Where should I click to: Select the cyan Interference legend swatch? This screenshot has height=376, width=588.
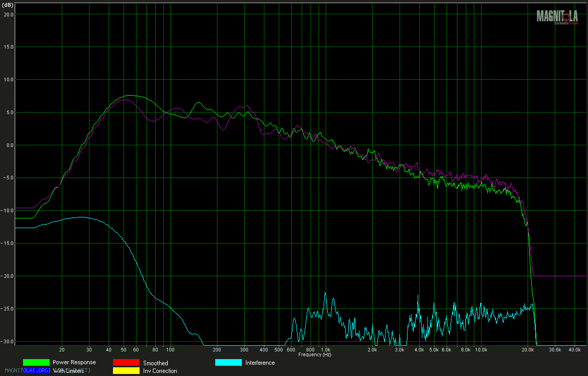tap(228, 362)
